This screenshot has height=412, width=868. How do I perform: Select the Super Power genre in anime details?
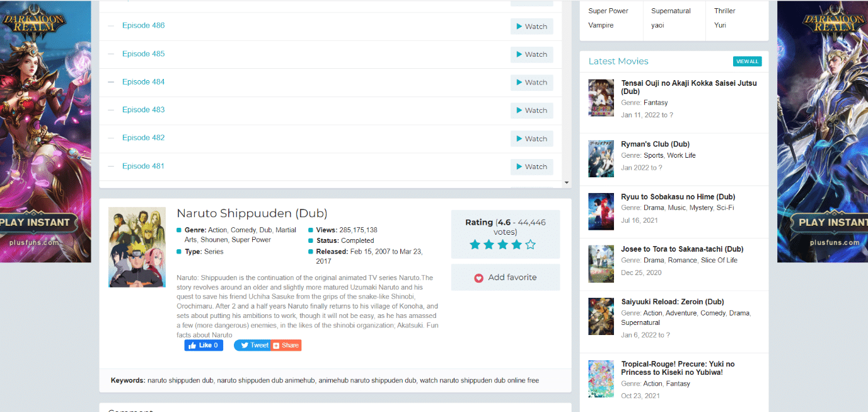[x=252, y=240]
